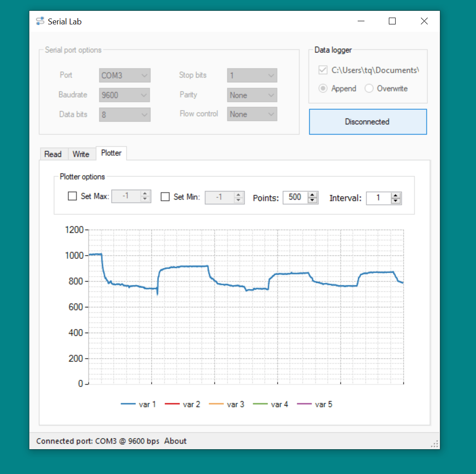Click the 1200 label on the chart axis

click(74, 230)
